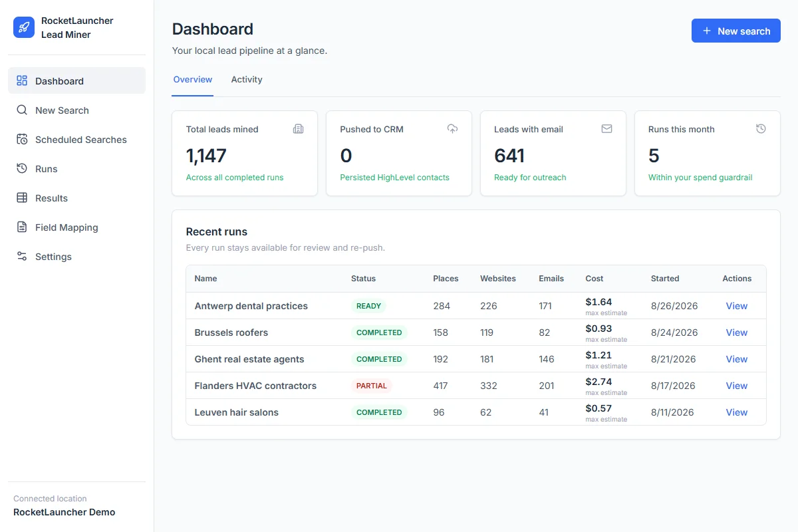
Task: Click COMPLETED badge in Leuven hair salons row
Action: pos(379,412)
